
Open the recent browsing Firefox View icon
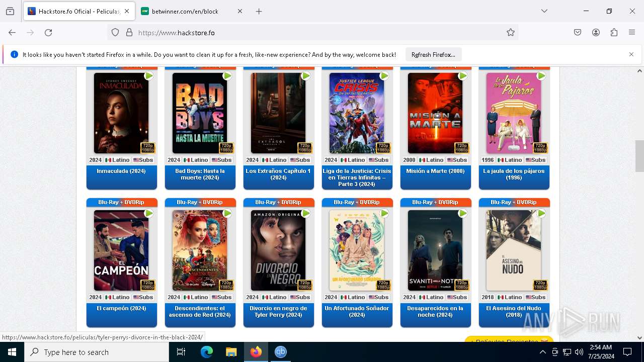pyautogui.click(x=10, y=11)
